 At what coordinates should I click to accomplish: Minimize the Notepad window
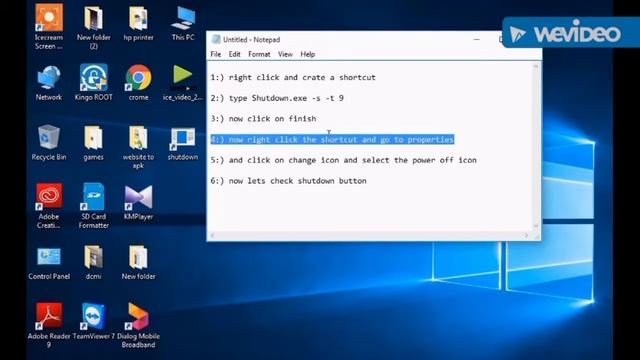(476, 40)
